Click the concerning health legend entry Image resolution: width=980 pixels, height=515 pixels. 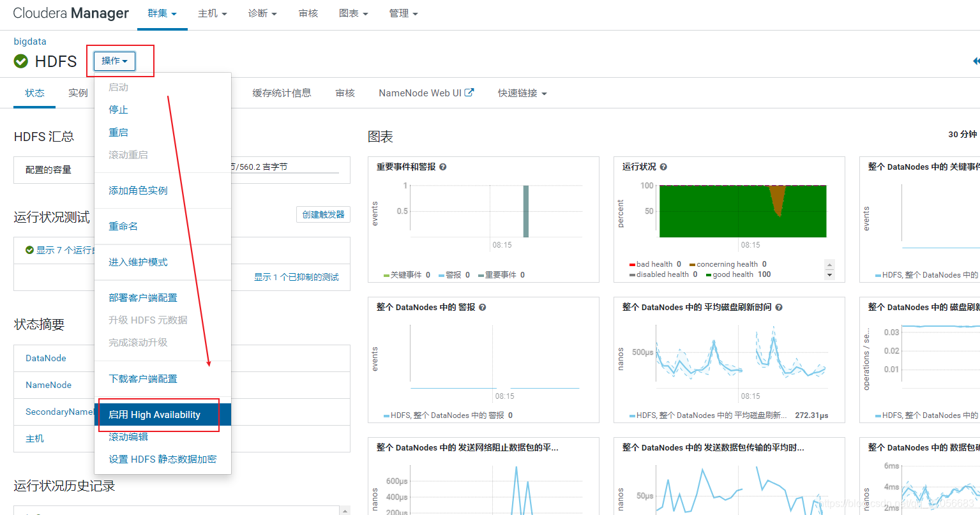point(728,264)
